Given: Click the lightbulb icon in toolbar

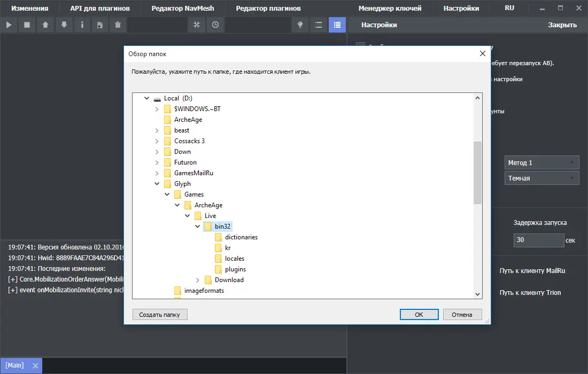Looking at the screenshot, I should 300,25.
